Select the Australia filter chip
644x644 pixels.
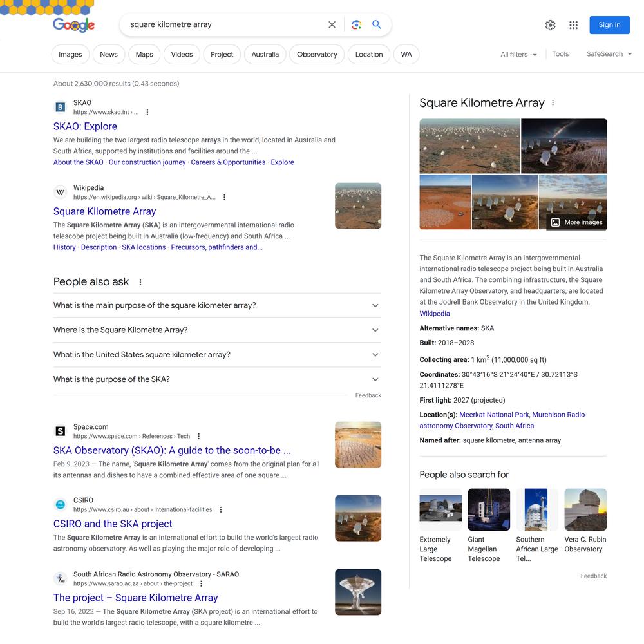point(265,54)
